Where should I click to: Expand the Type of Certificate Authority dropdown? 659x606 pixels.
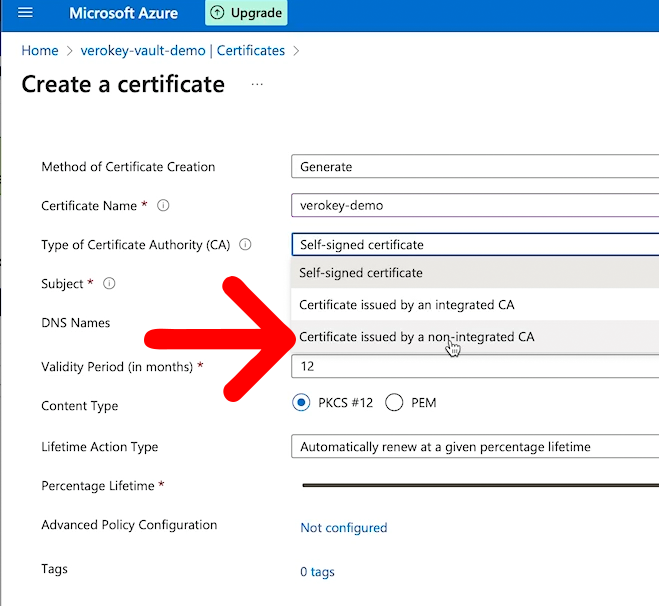(x=475, y=245)
